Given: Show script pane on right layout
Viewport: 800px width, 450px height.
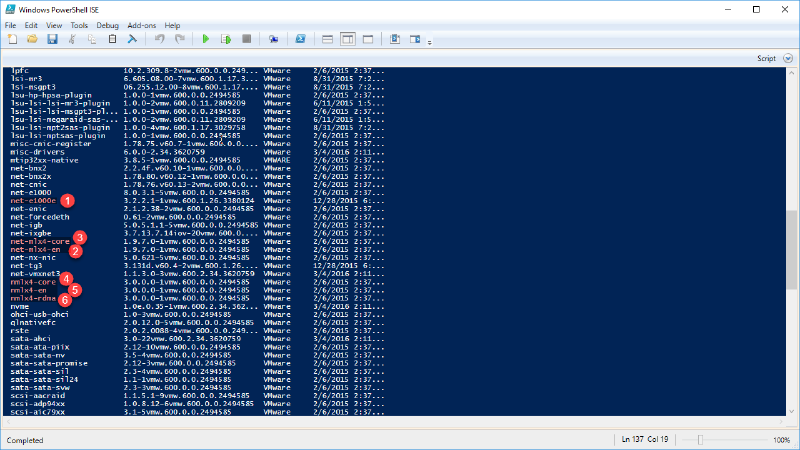Looking at the screenshot, I should [x=347, y=39].
